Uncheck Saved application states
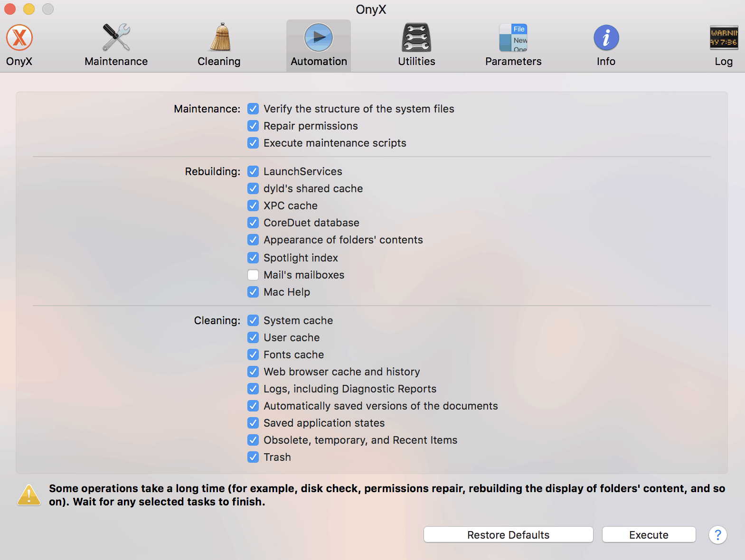The height and width of the screenshot is (560, 745). [x=254, y=423]
